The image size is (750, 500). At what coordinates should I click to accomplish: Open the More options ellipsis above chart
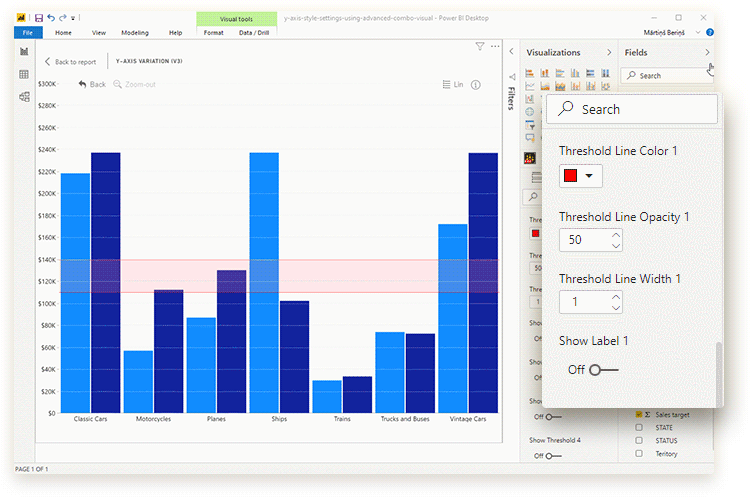pos(495,46)
